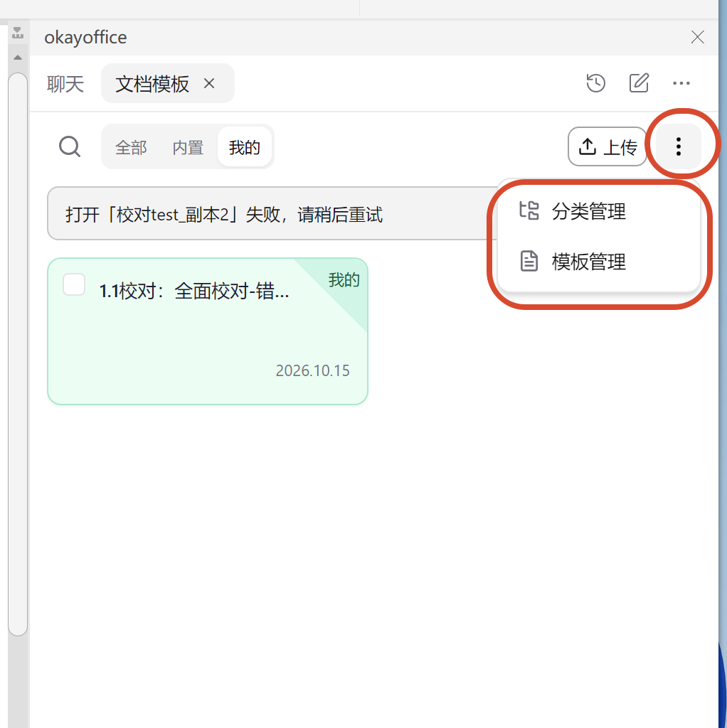727x728 pixels.
Task: Click the scrollbar up arrow
Action: [18, 58]
